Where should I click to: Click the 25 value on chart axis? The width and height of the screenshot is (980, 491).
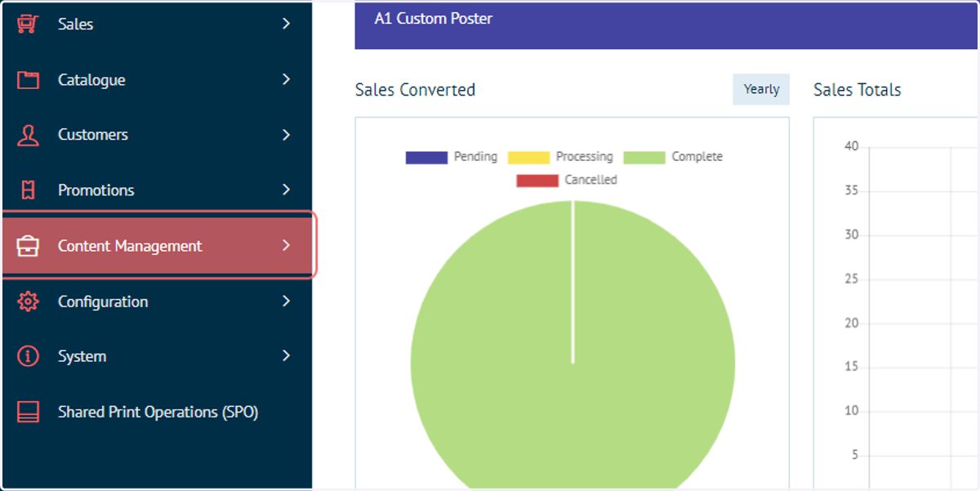point(851,279)
